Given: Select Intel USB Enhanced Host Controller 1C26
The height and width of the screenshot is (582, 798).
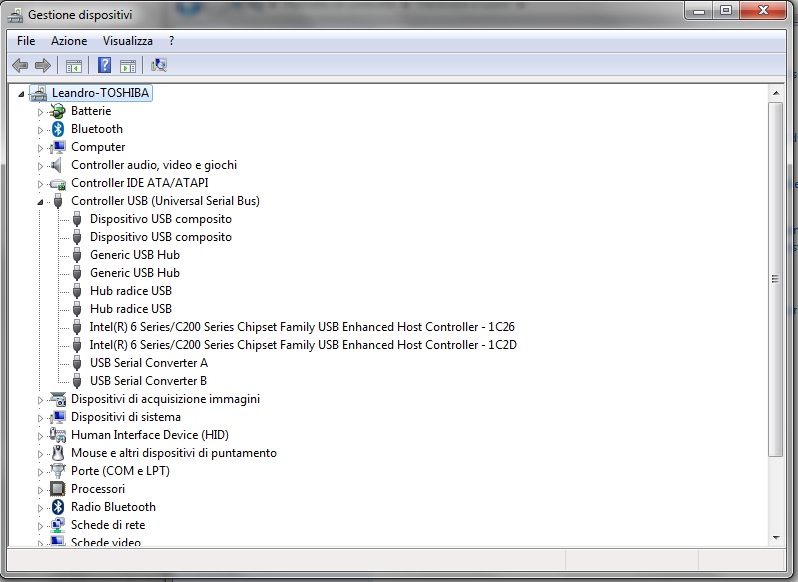Looking at the screenshot, I should pos(302,327).
